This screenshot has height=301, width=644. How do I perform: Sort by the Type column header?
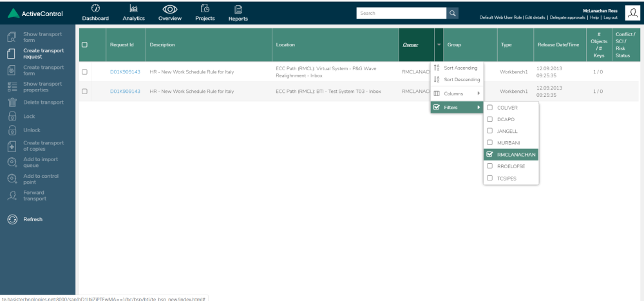[x=515, y=45]
